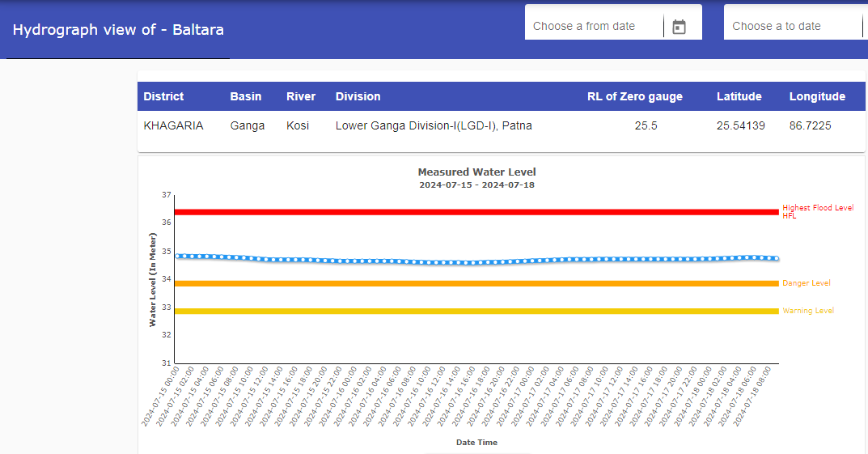The image size is (868, 454).
Task: Select the Basin column header
Action: click(246, 96)
